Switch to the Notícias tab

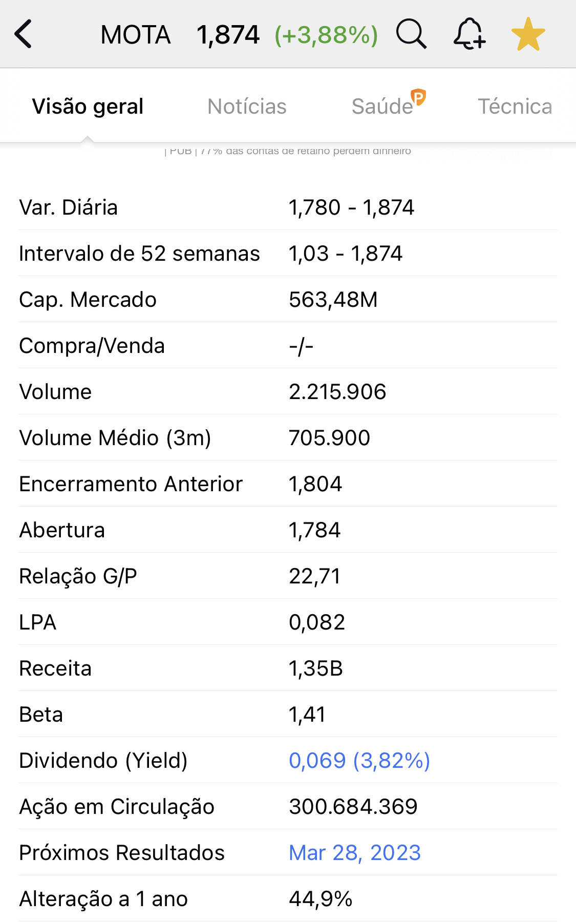pos(247,107)
